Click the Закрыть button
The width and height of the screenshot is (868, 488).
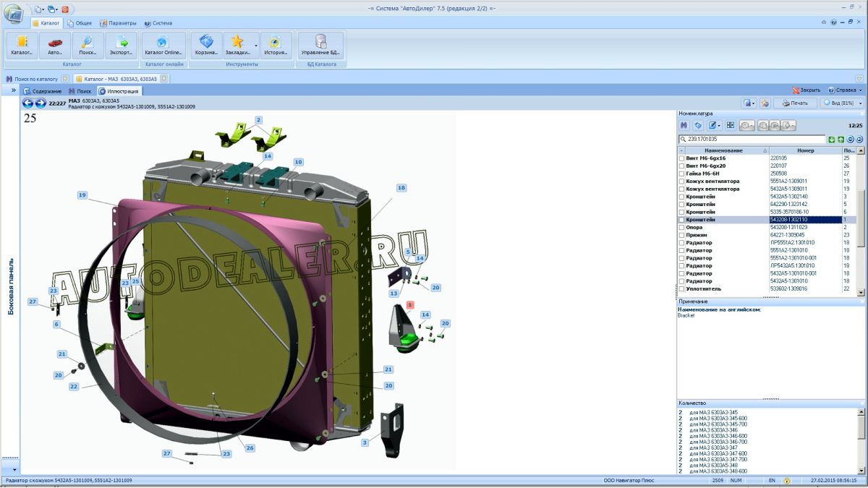807,90
